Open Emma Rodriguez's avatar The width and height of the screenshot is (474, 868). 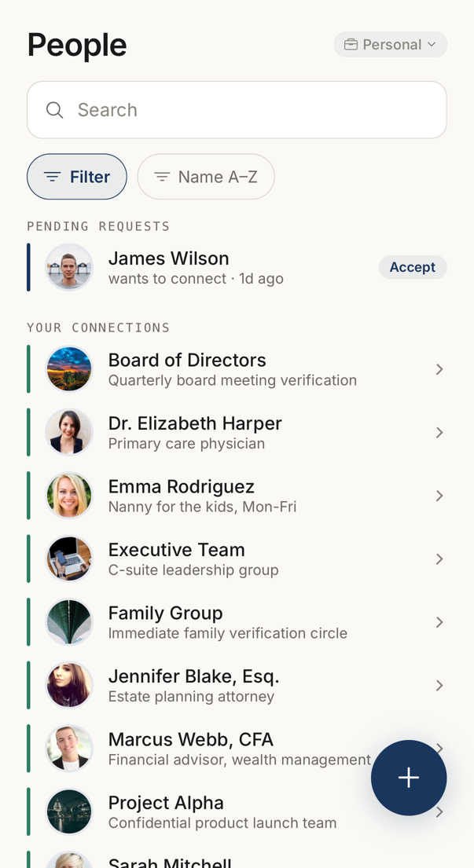tap(69, 495)
